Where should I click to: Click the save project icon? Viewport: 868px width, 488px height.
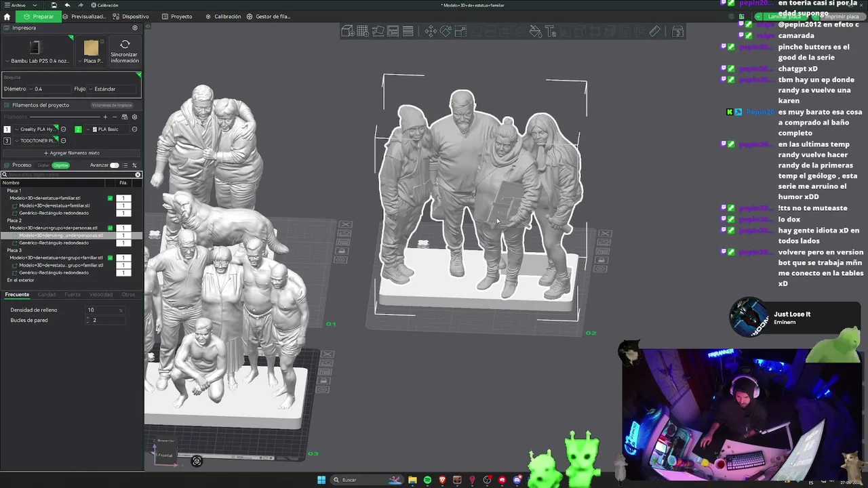pyautogui.click(x=54, y=5)
